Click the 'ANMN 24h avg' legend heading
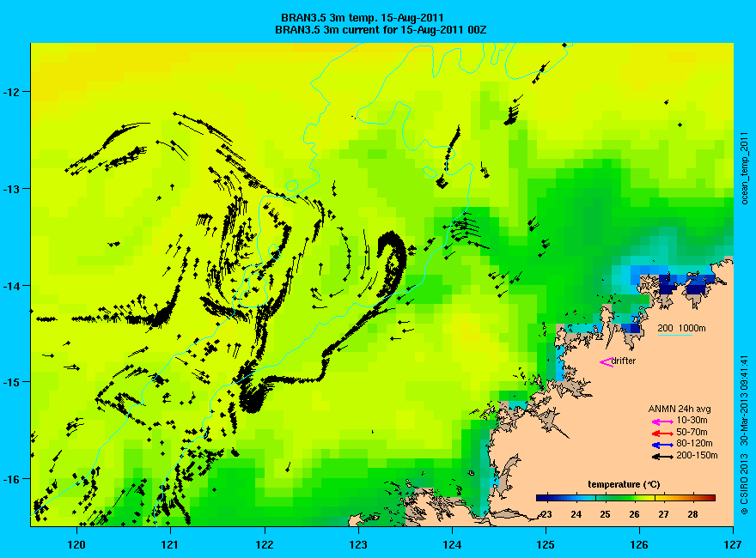 680,409
